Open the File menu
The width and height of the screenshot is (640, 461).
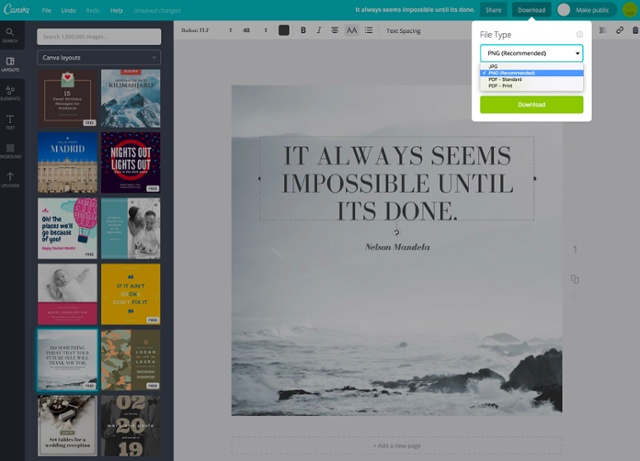(x=47, y=10)
